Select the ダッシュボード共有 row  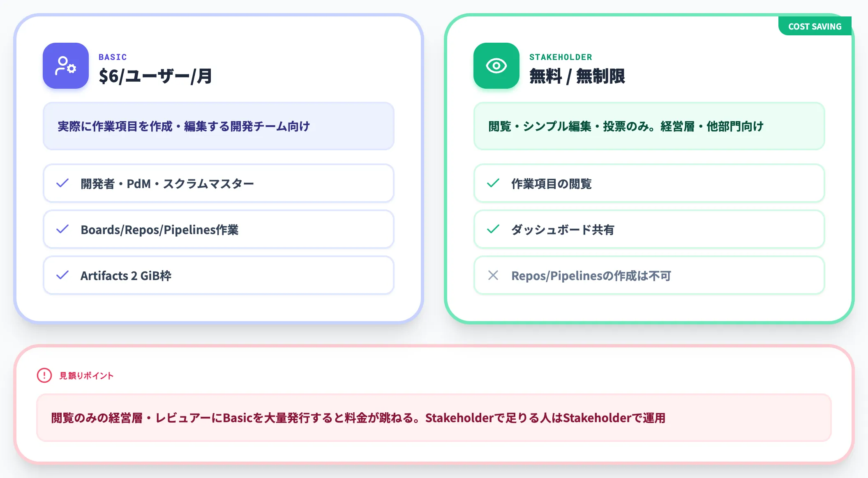point(649,229)
